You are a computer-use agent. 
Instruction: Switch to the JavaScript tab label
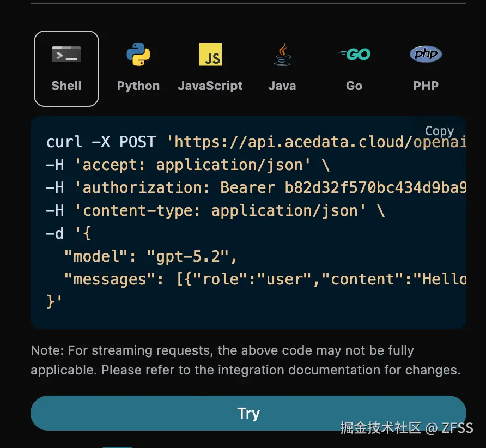210,86
